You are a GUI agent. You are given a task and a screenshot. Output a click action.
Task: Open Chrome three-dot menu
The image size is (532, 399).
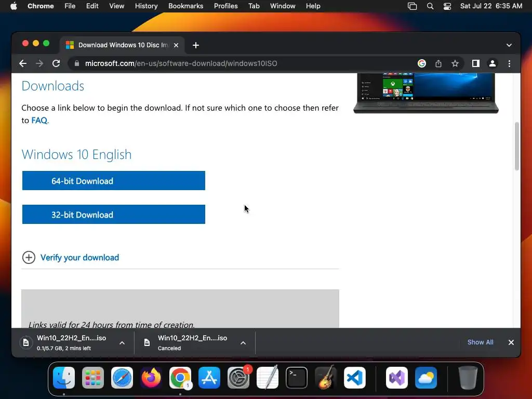(509, 63)
